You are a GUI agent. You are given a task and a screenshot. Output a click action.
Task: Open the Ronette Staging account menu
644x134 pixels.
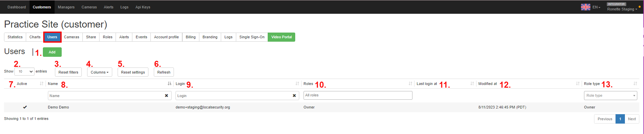tap(622, 9)
